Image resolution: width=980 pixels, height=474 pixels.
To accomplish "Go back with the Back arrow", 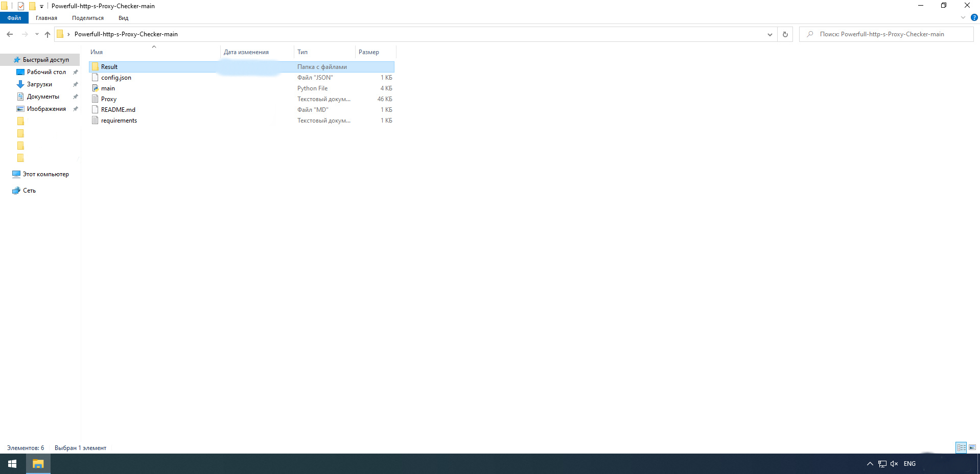I will click(x=10, y=34).
